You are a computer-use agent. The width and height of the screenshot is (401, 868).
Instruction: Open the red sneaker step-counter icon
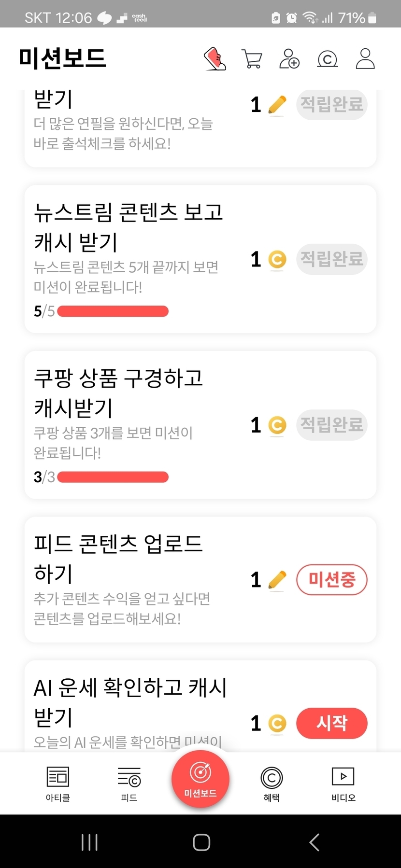(x=215, y=59)
